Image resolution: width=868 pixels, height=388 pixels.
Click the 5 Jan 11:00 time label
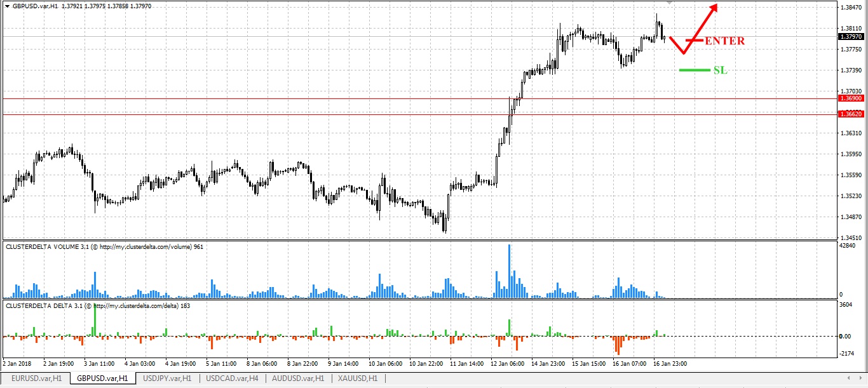click(x=220, y=364)
